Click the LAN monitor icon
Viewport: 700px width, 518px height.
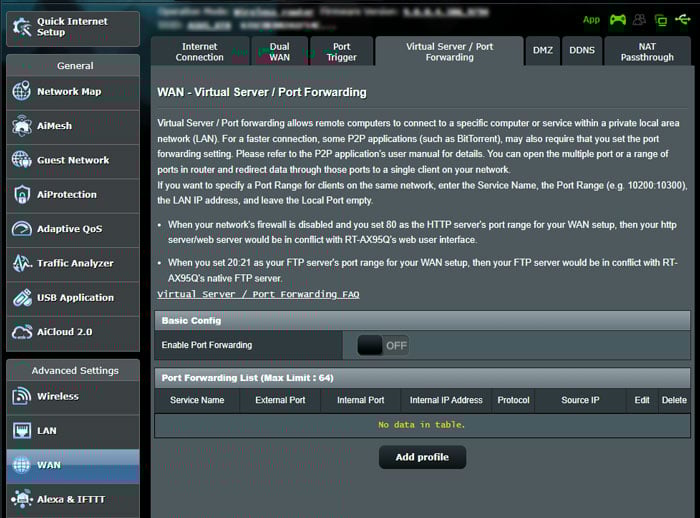pos(22,430)
